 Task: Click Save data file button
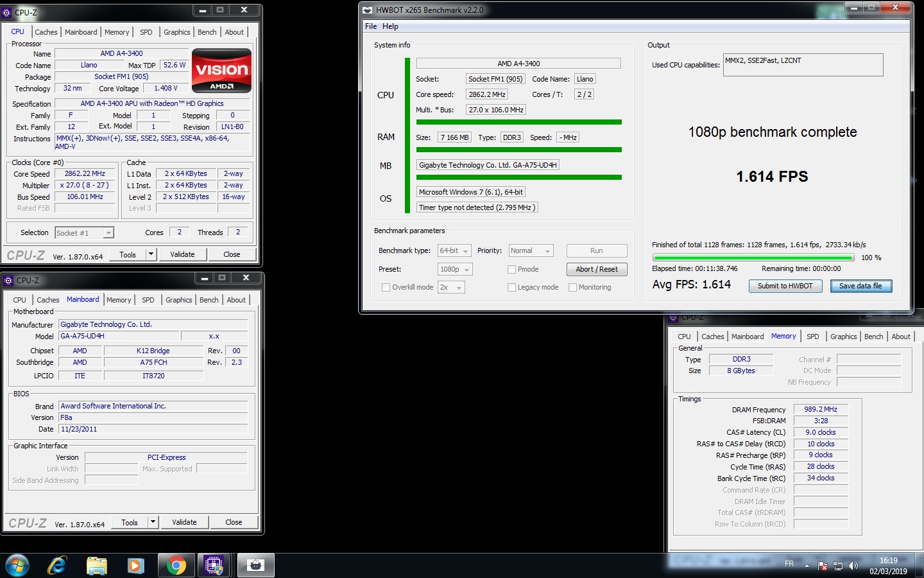click(x=861, y=286)
